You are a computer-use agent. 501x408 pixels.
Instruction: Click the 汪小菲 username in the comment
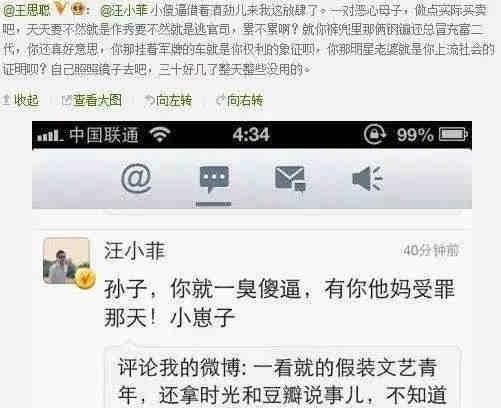pos(135,251)
